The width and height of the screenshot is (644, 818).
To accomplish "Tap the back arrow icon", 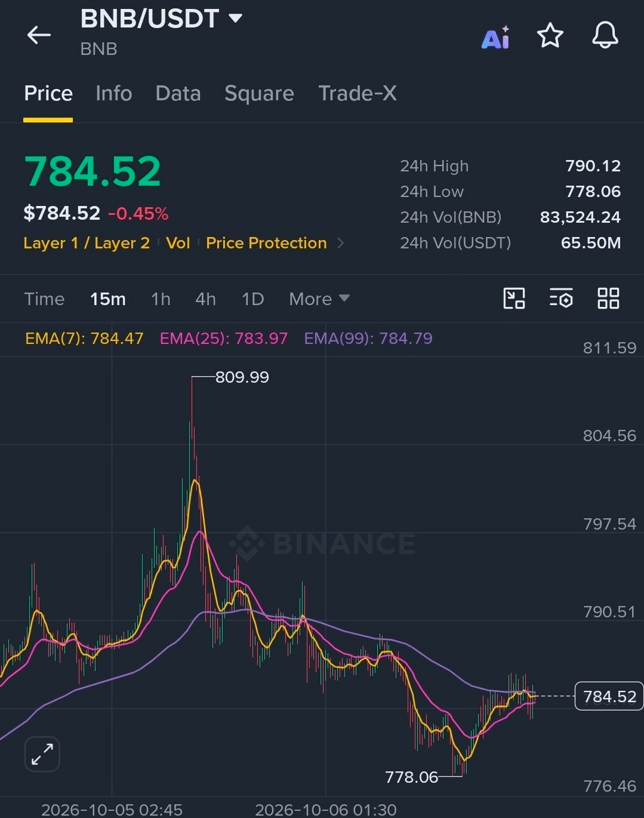I will tap(39, 35).
